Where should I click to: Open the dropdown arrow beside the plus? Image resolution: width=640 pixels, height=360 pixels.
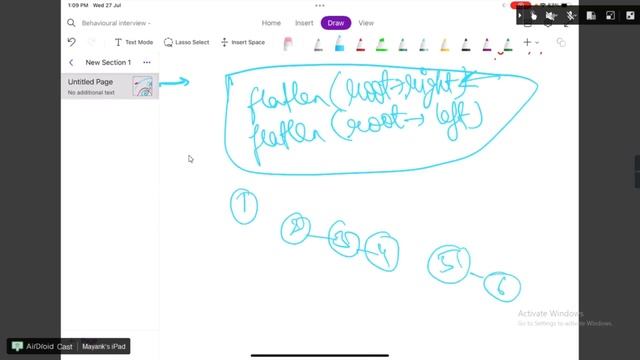tap(537, 42)
